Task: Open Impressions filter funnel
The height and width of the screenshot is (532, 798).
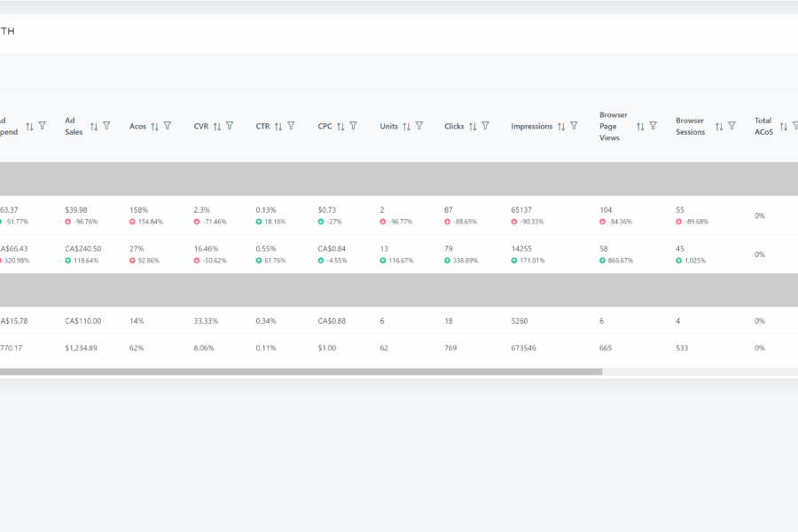Action: point(574,126)
